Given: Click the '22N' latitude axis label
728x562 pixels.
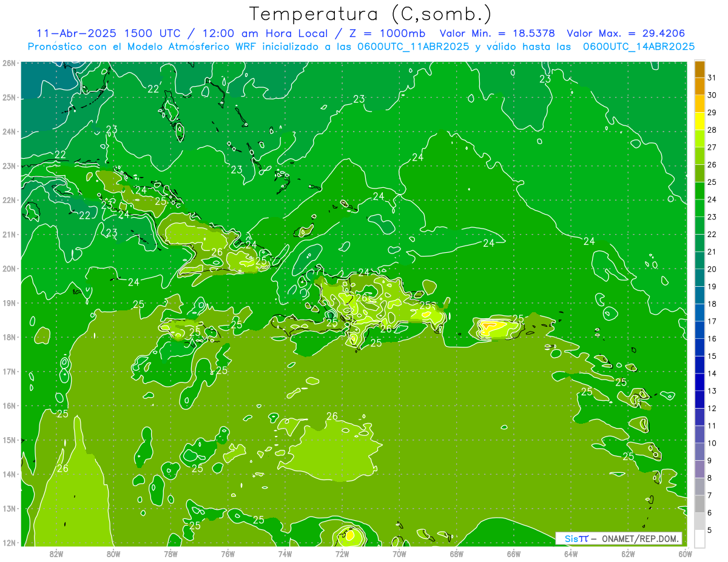Looking at the screenshot, I should (x=9, y=200).
